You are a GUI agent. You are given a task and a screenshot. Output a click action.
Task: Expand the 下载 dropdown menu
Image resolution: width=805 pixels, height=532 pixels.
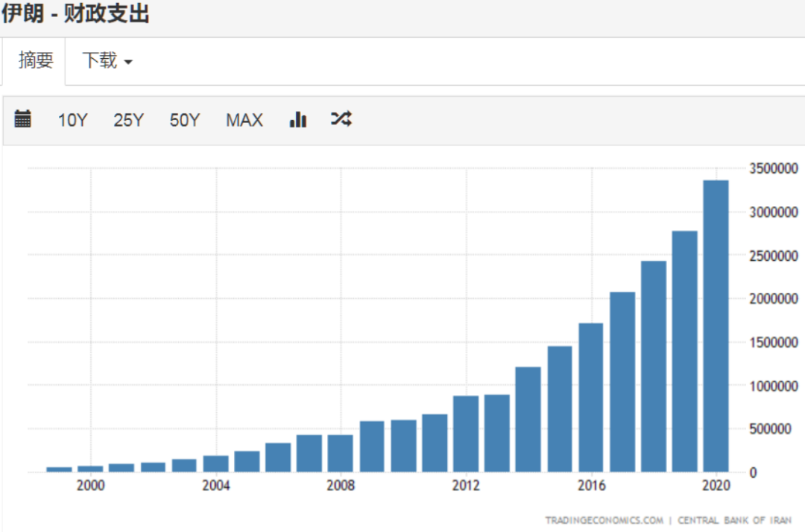click(x=107, y=60)
